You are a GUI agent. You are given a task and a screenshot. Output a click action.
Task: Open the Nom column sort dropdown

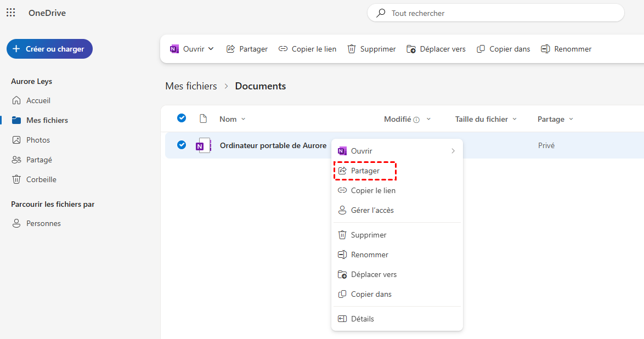point(244,119)
